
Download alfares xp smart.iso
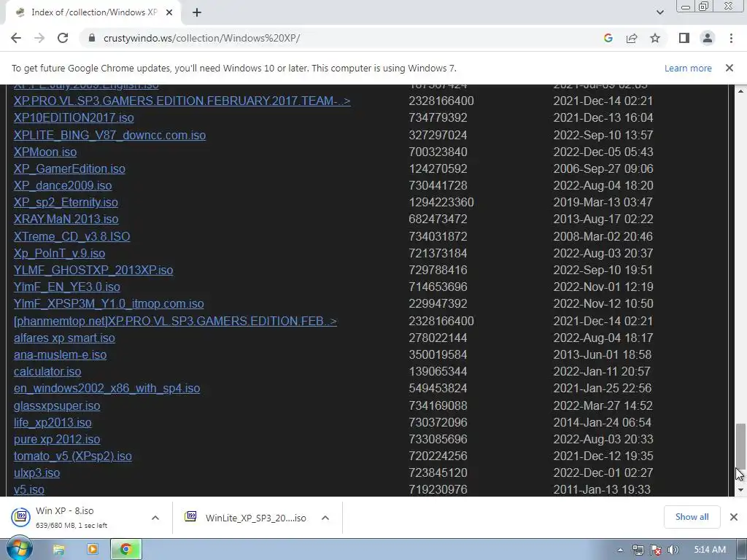pyautogui.click(x=64, y=338)
